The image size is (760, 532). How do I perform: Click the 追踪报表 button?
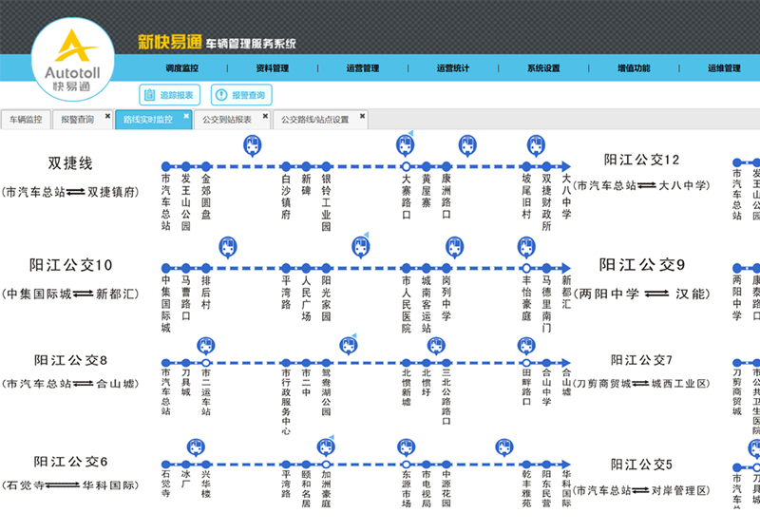(170, 94)
